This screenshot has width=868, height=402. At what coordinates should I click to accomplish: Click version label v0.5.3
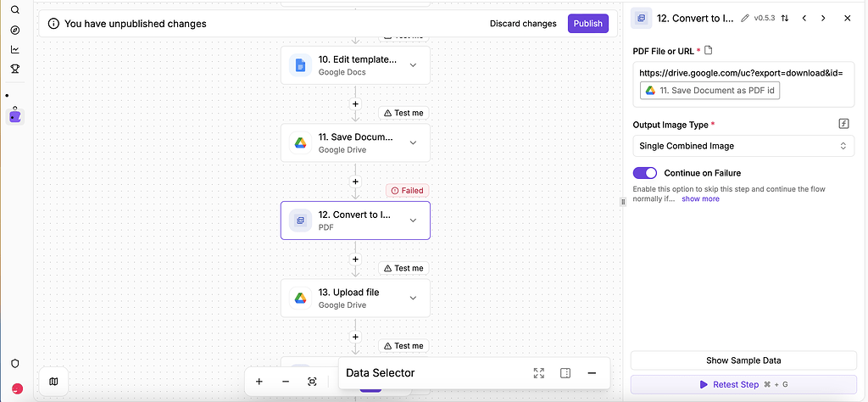pos(765,19)
